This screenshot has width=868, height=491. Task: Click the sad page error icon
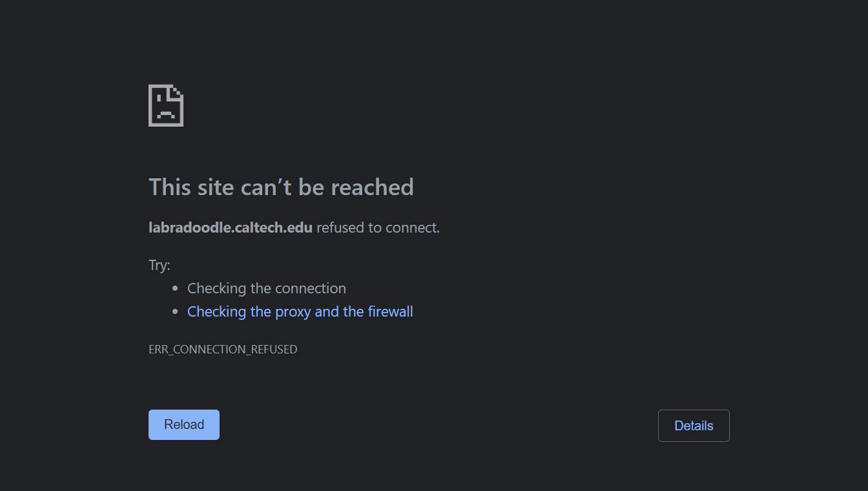166,105
